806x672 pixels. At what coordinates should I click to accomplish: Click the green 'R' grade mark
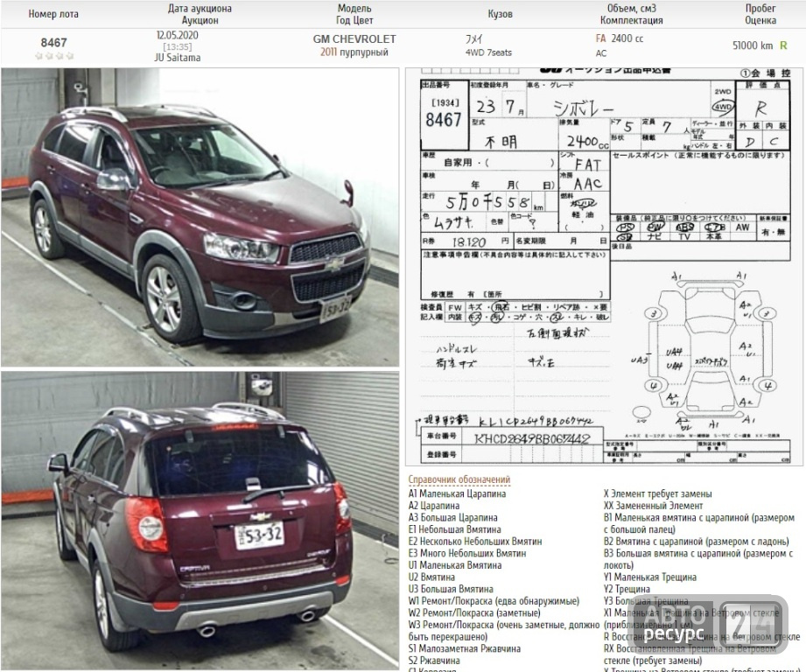click(783, 45)
